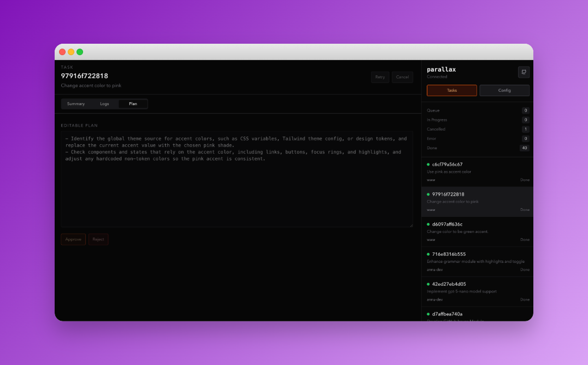Click the Retry button
This screenshot has width=588, height=365.
(x=380, y=77)
